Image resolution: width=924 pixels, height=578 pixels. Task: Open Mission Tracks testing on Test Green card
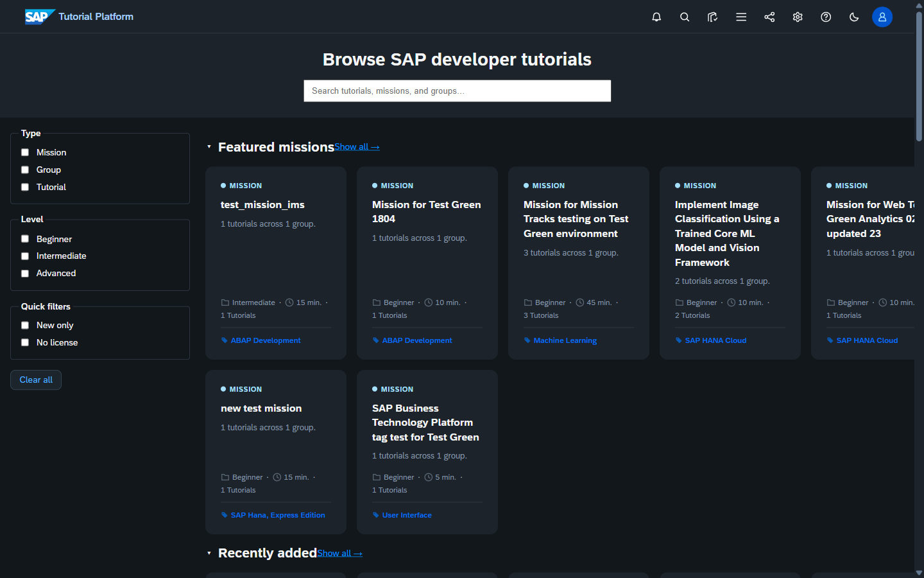(x=576, y=219)
